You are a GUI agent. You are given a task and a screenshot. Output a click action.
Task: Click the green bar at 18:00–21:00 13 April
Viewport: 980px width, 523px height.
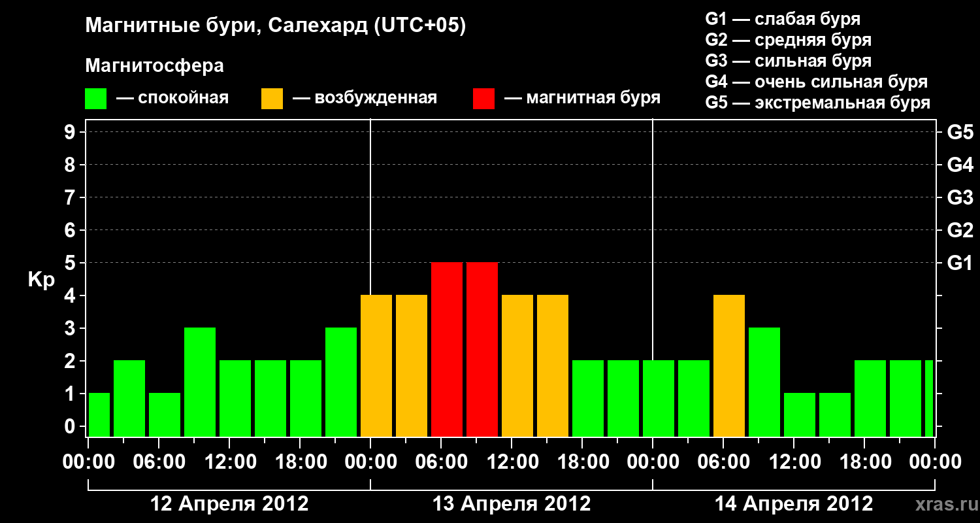(x=588, y=399)
